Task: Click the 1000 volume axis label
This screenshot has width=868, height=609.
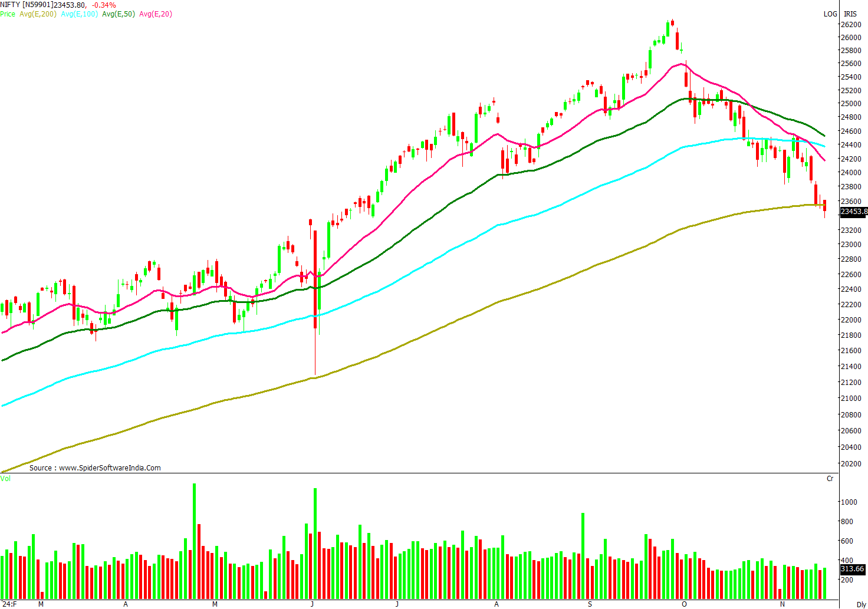Action: tap(849, 502)
